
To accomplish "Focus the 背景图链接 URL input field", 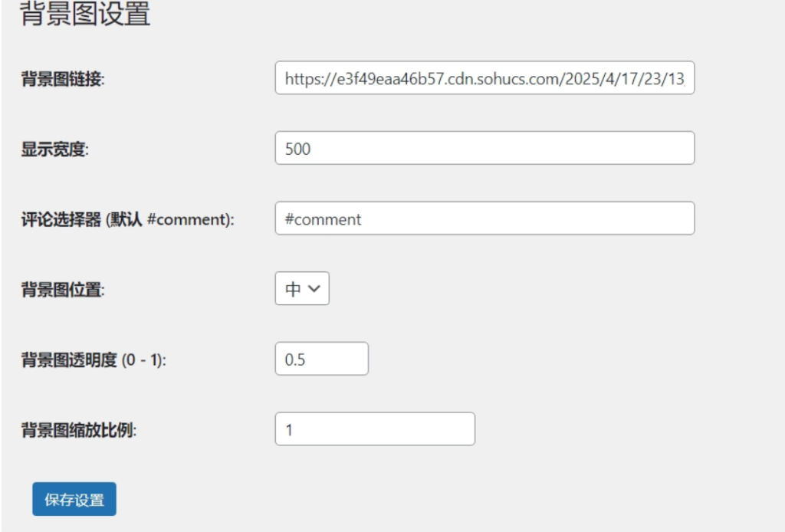I will 484,78.
